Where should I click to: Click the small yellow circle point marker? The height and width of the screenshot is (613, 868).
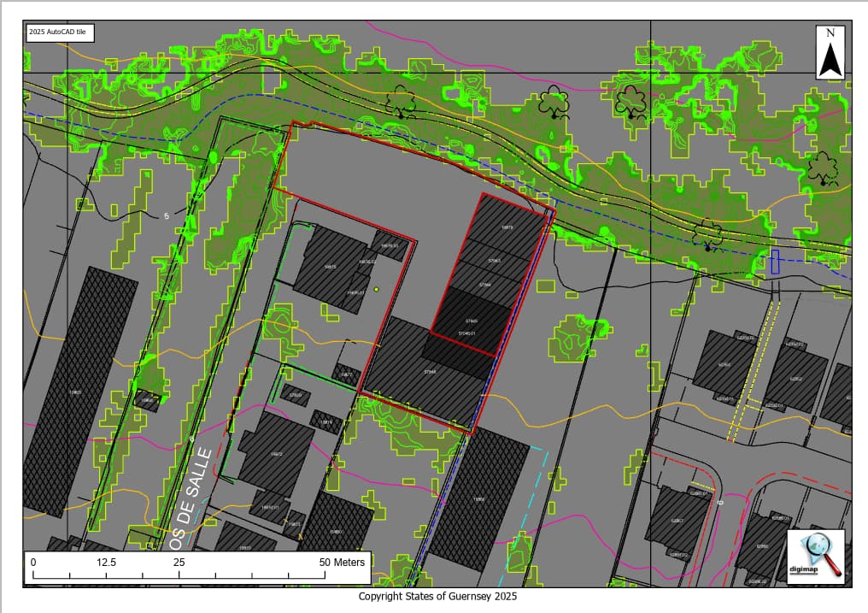[376, 290]
